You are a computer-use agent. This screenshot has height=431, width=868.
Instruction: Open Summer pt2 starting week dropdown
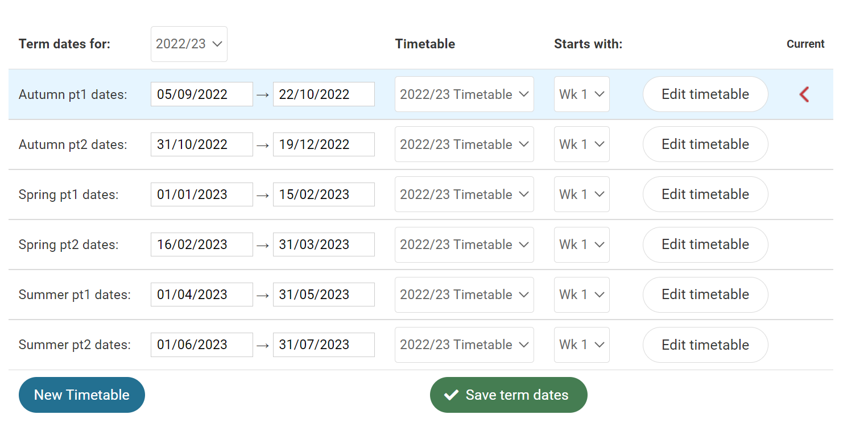pyautogui.click(x=581, y=345)
